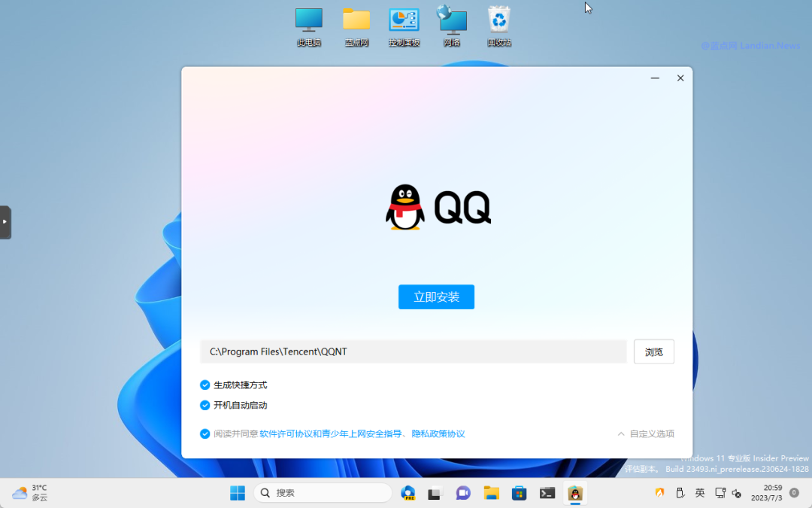The image size is (812, 508).
Task: Select the 蓝点网 folder desktop icon
Action: 356,27
